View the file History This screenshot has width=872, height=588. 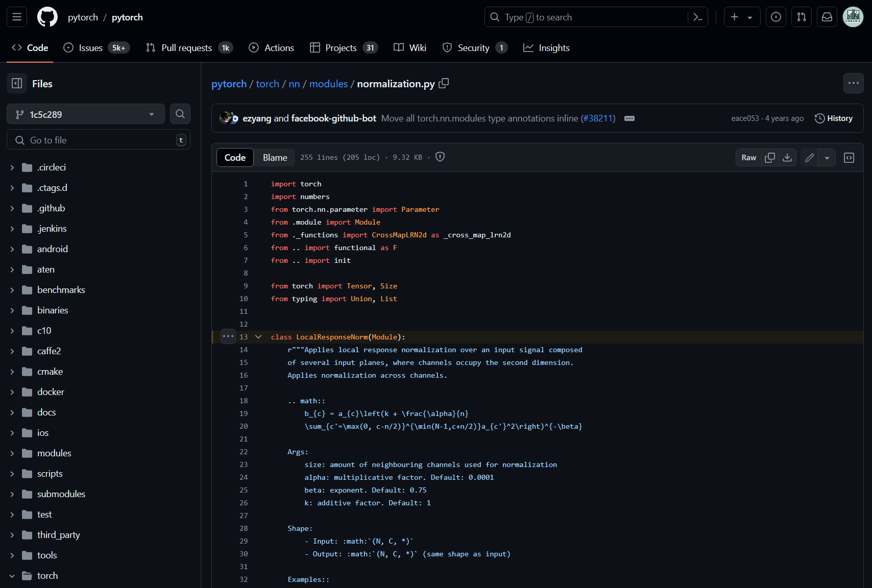[x=834, y=118]
